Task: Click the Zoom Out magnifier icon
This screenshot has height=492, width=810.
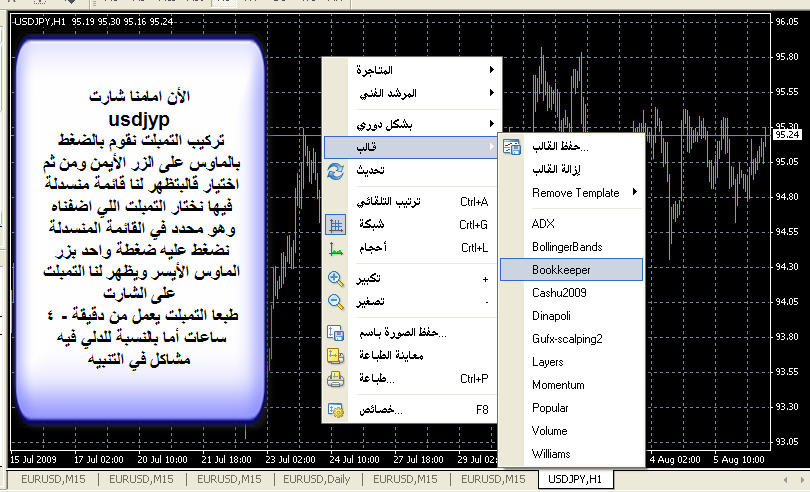Action: click(336, 301)
